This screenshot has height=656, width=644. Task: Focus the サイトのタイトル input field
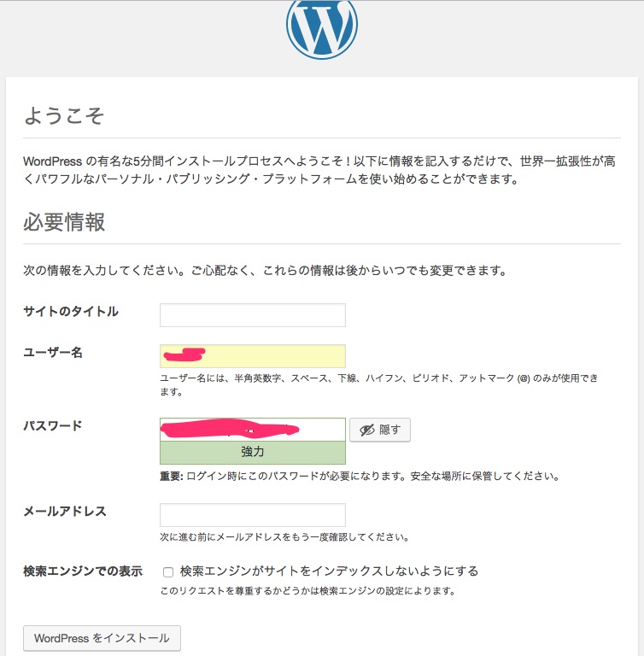(x=253, y=315)
